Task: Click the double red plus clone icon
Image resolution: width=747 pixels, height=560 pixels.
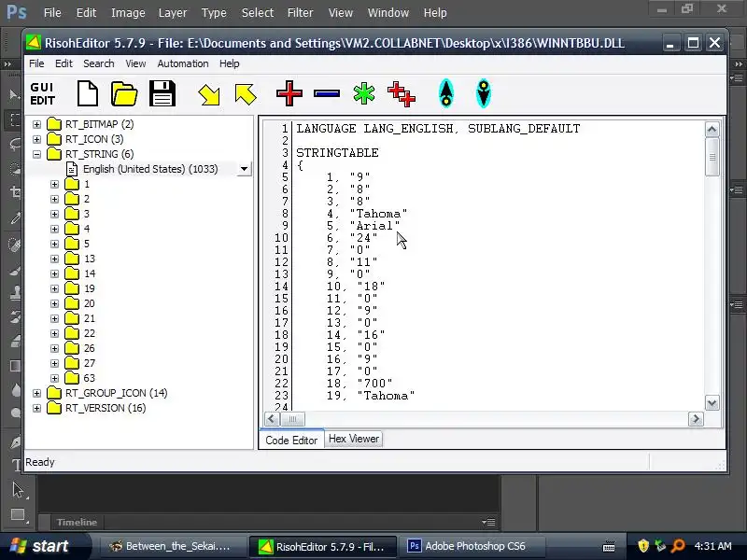Action: pos(402,94)
